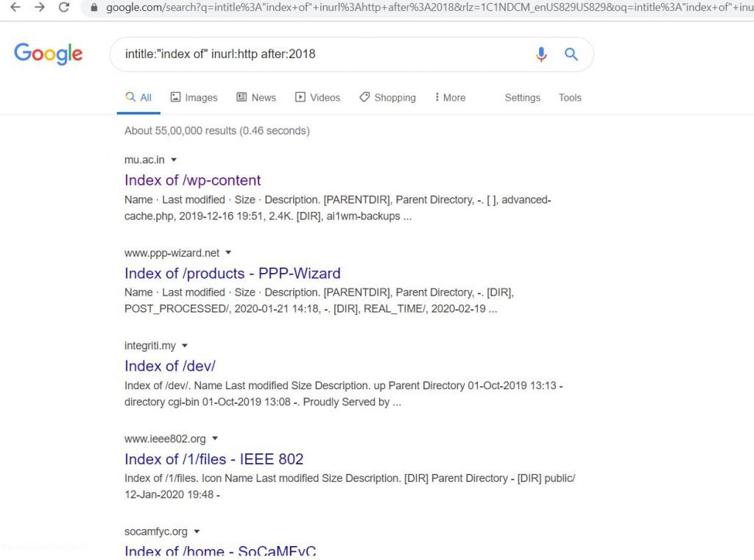Click the browser back arrow
This screenshot has width=754, height=560.
pos(15,7)
